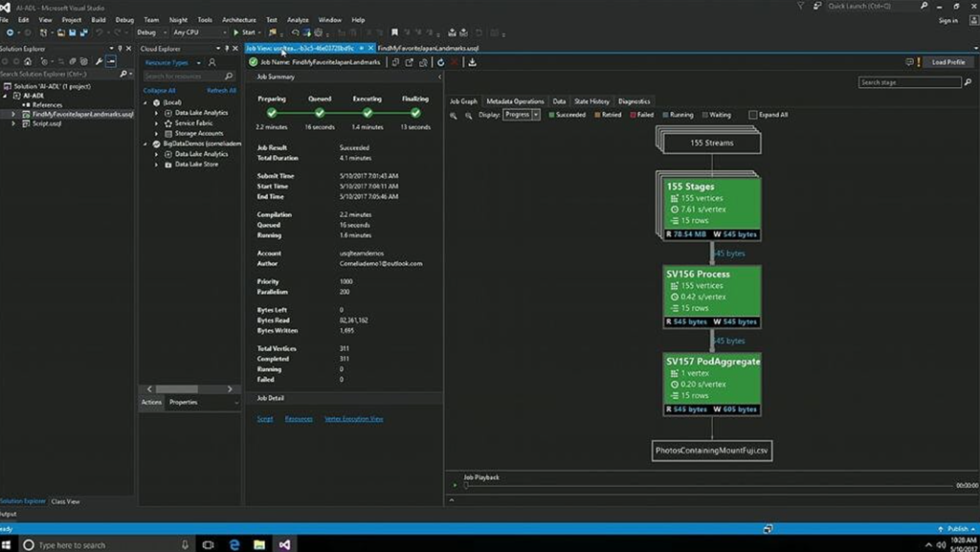Image resolution: width=980 pixels, height=552 pixels.
Task: Click the zoom in magnifier in Job Graph
Action: click(x=455, y=115)
